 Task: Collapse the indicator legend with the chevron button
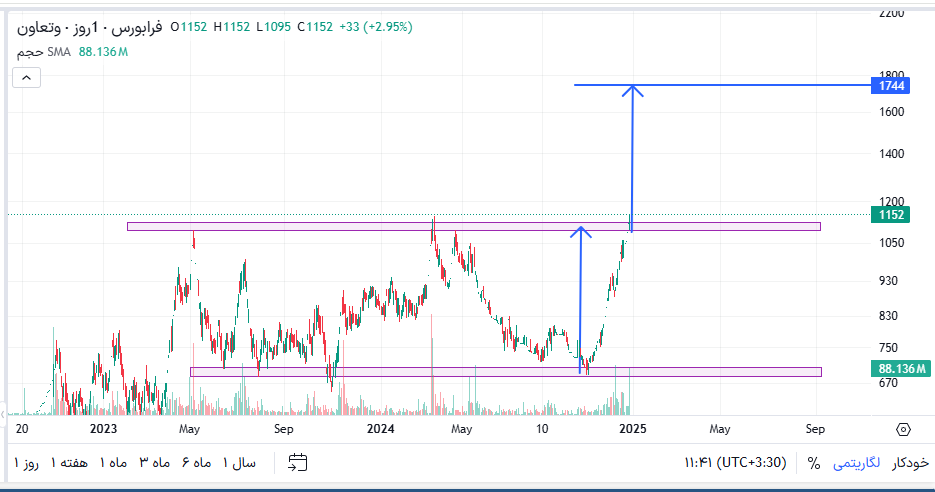(26, 78)
